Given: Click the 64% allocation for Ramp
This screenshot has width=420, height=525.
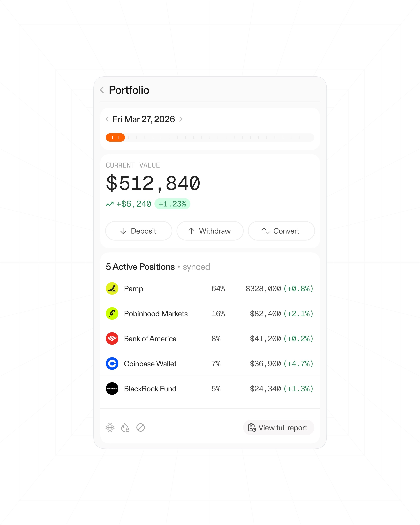Looking at the screenshot, I should [218, 289].
